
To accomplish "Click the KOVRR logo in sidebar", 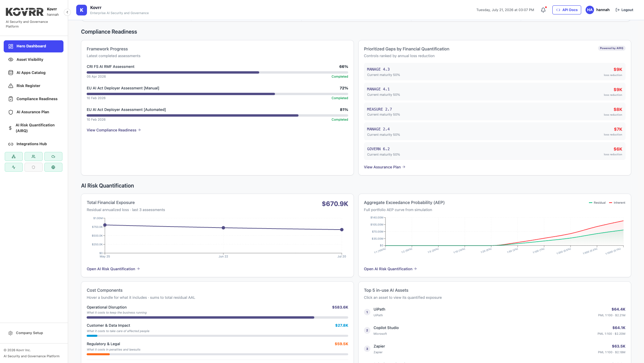I will 25,12.
